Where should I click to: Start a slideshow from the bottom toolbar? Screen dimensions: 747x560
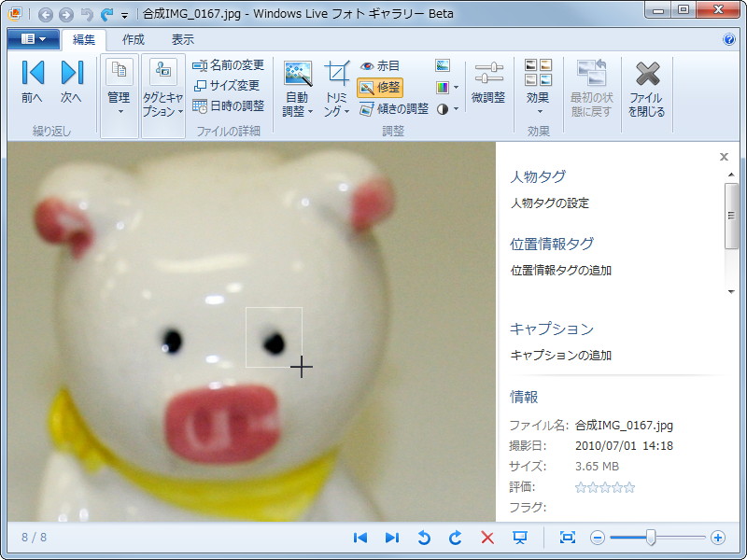520,538
